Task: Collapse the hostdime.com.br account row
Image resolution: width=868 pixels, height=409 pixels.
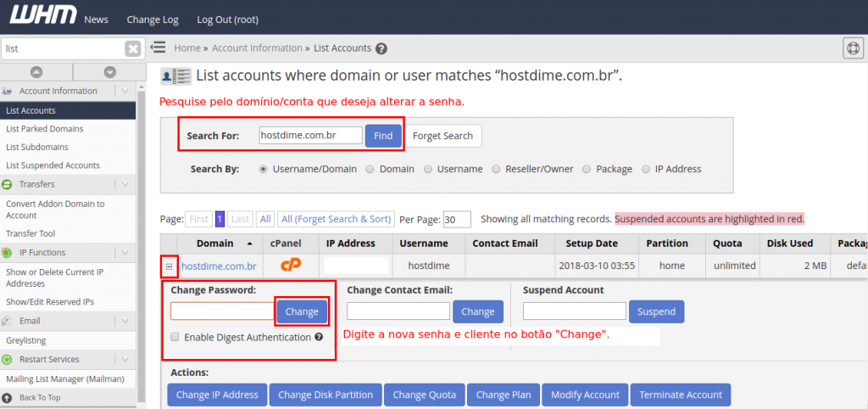Action: [169, 266]
